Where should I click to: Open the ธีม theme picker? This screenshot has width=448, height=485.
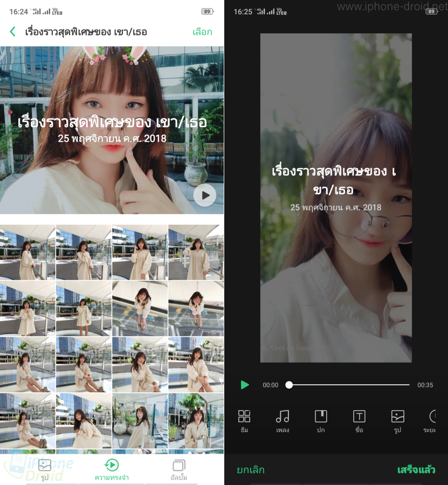coord(244,421)
